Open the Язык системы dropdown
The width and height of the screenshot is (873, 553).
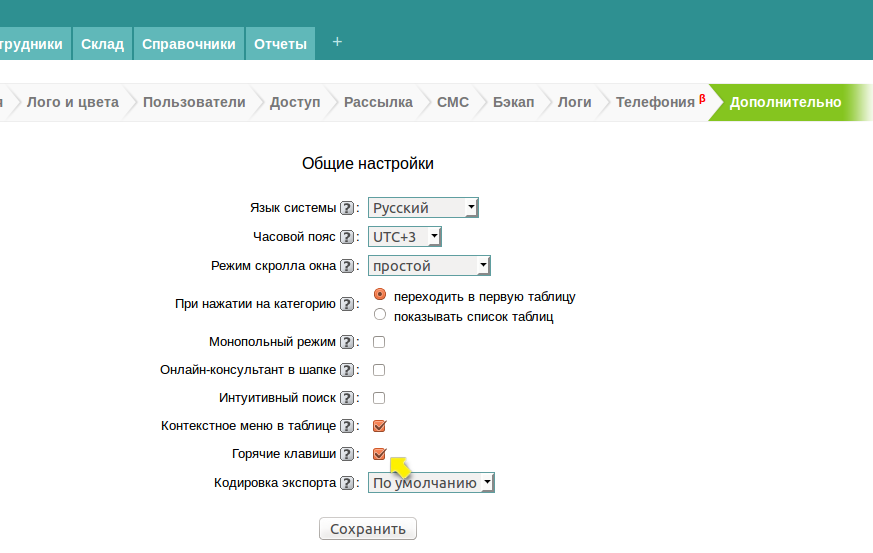click(x=423, y=208)
